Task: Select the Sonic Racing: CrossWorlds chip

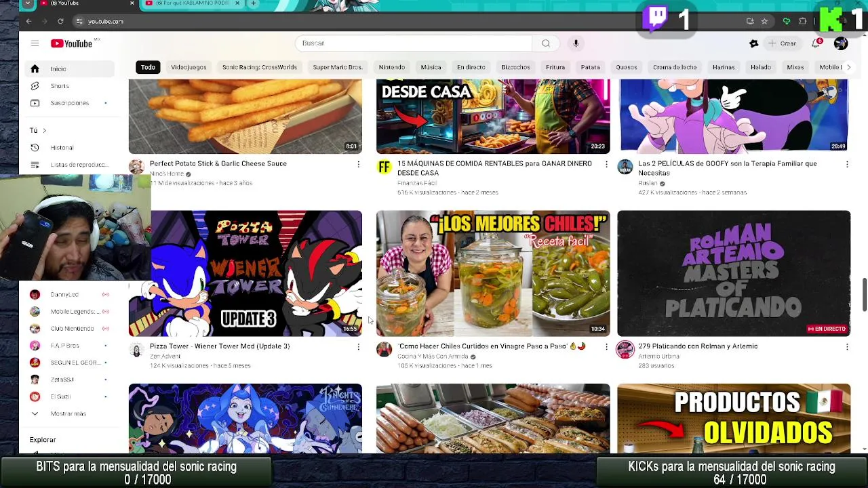Action: pyautogui.click(x=260, y=67)
